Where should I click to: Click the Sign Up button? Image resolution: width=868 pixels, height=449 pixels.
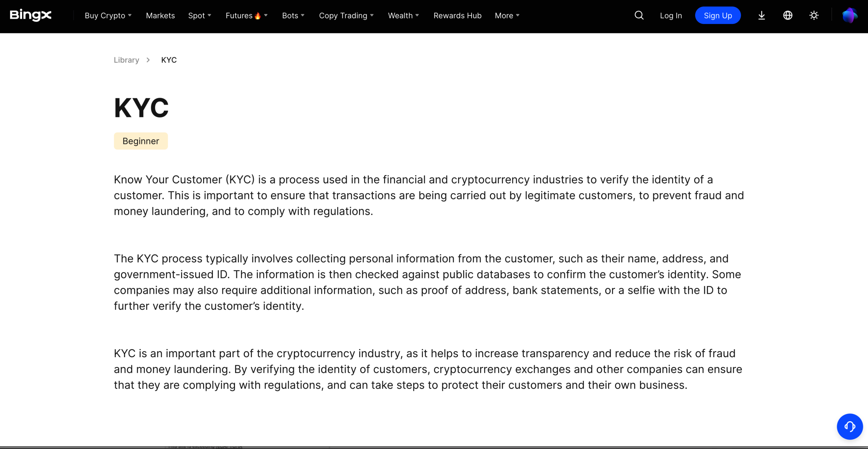click(x=718, y=15)
